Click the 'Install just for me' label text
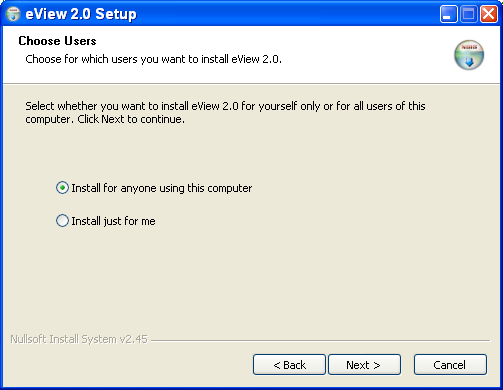This screenshot has height=390, width=503. tap(113, 221)
